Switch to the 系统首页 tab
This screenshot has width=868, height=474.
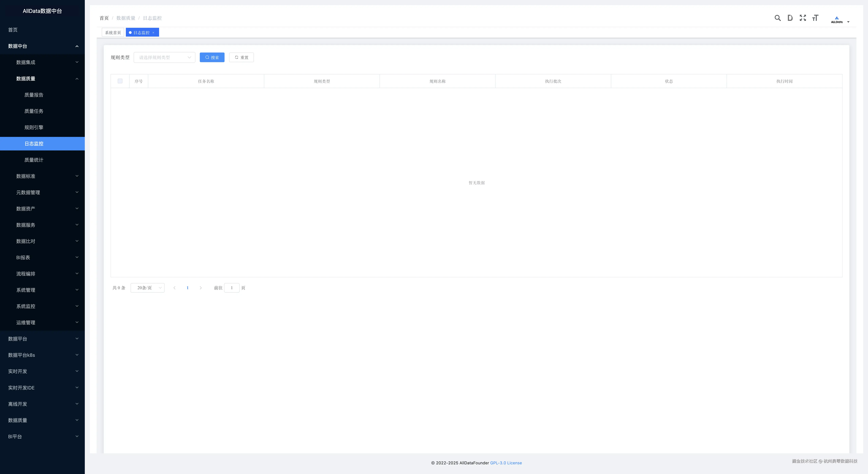point(113,33)
